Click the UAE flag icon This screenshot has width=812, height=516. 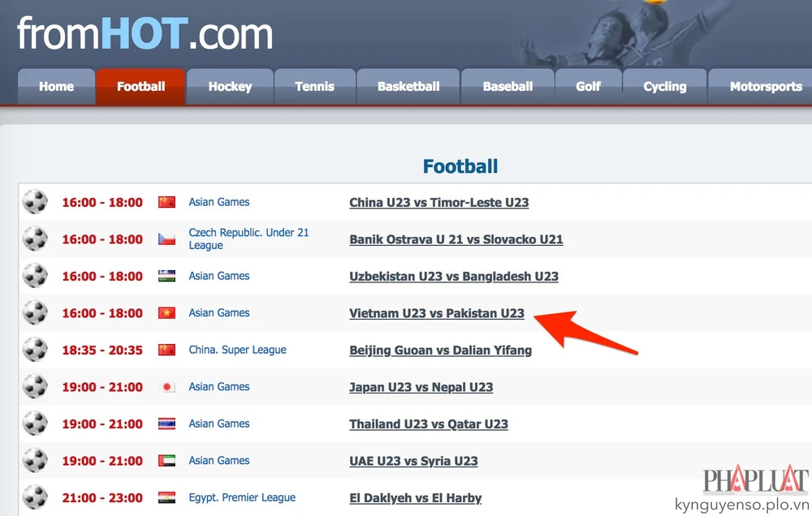pos(166,461)
